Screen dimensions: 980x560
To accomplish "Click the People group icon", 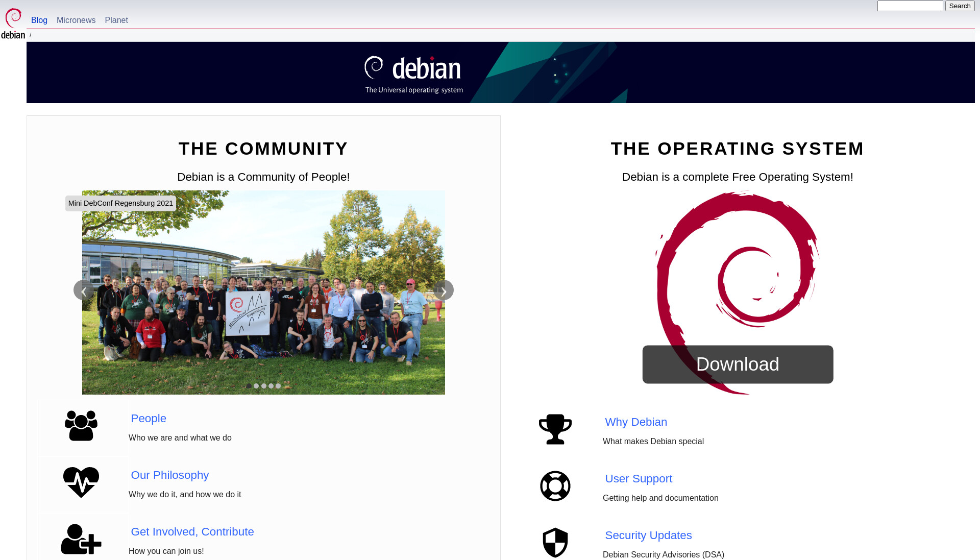I will pos(81,426).
